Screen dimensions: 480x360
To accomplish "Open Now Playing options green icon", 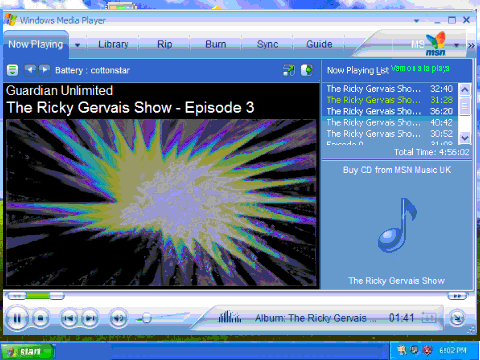I will 12,70.
